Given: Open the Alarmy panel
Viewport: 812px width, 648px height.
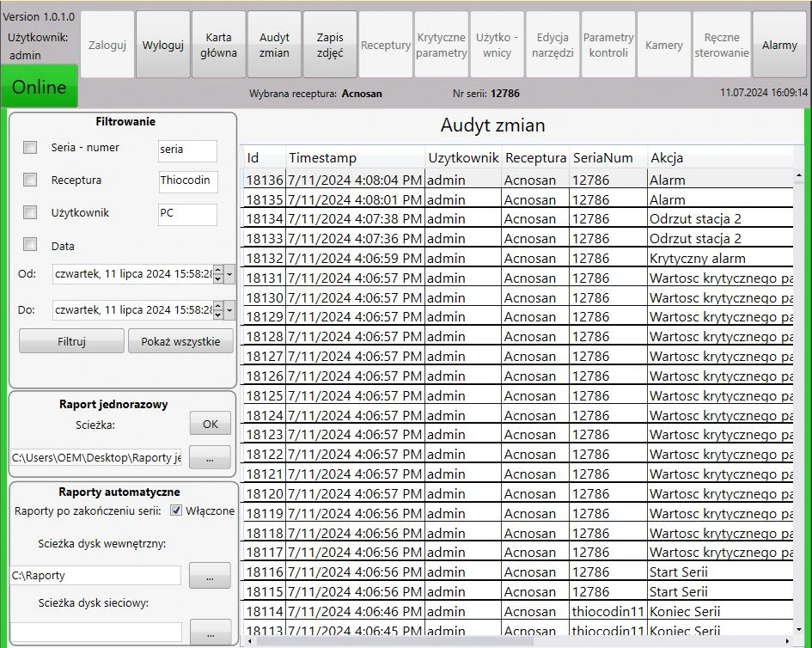Looking at the screenshot, I should (779, 45).
